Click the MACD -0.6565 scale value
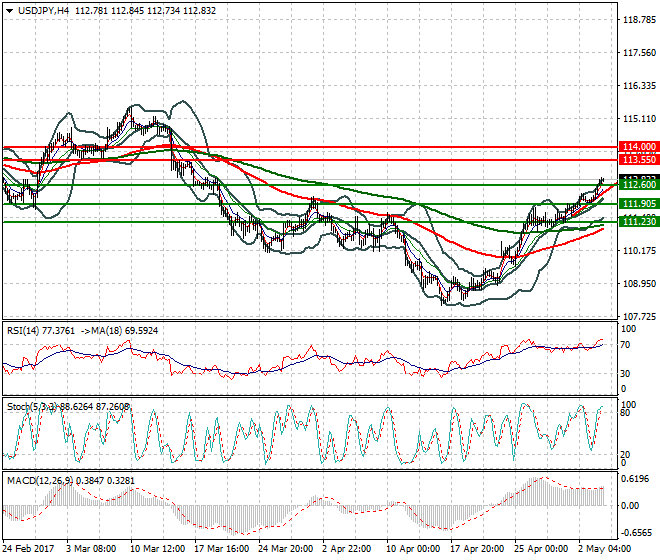Image resolution: width=660 pixels, height=560 pixels. 636,533
